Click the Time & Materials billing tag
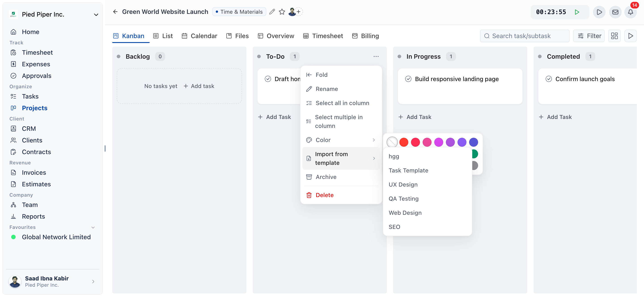Image resolution: width=644 pixels, height=297 pixels. 239,12
